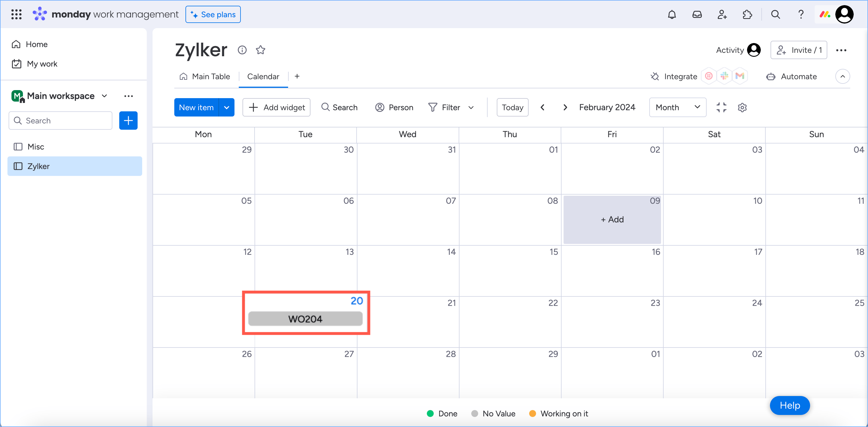Star the Zylker board as favorite
This screenshot has width=868, height=427.
[261, 50]
